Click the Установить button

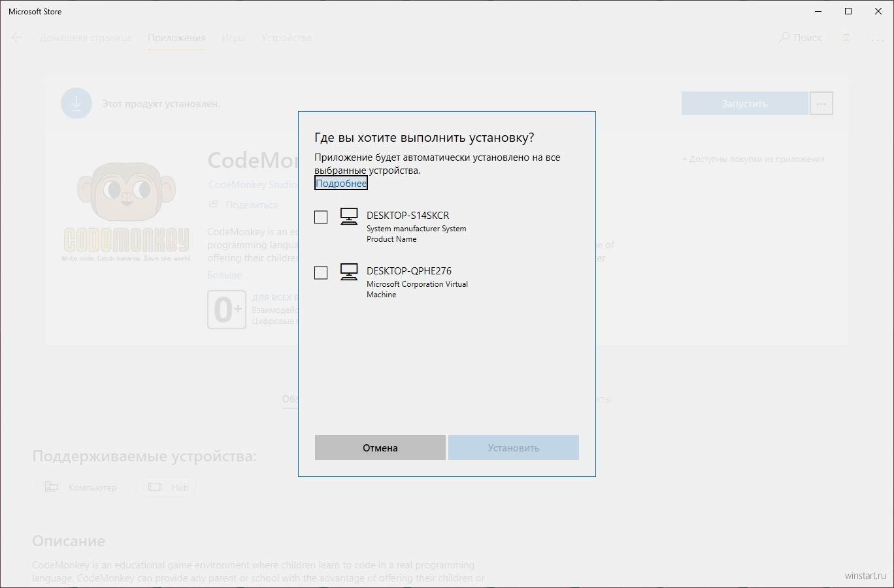(514, 448)
